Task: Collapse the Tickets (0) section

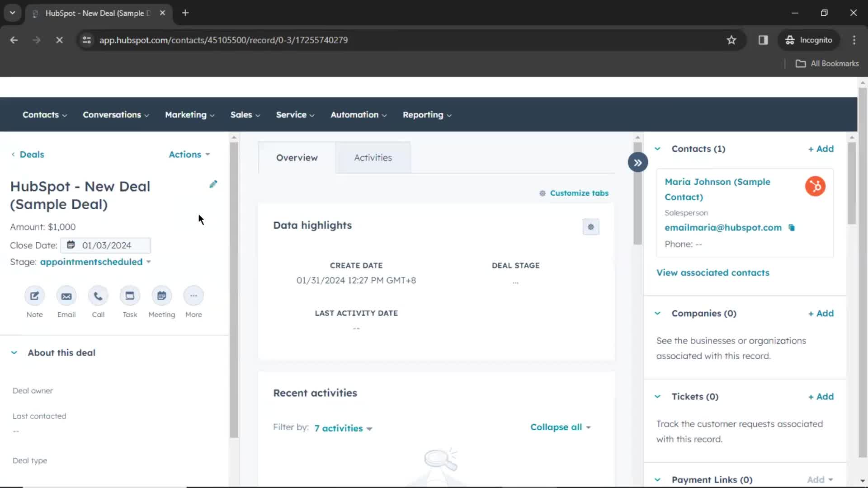Action: (x=657, y=396)
